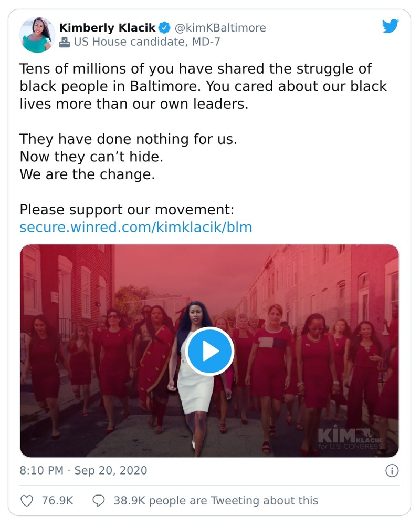Image resolution: width=420 pixels, height=526 pixels.
Task: Click the 76.9K likes count
Action: [x=57, y=500]
